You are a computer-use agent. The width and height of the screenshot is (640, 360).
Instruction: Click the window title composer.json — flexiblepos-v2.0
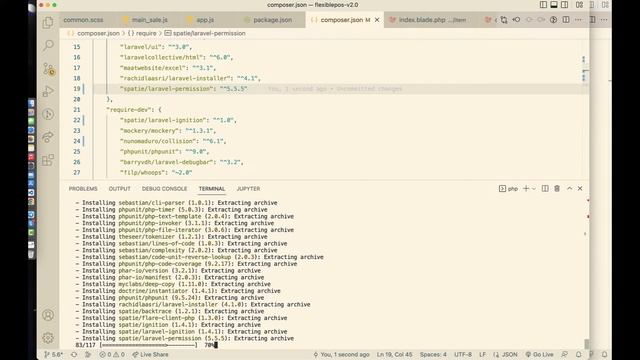(313, 5)
